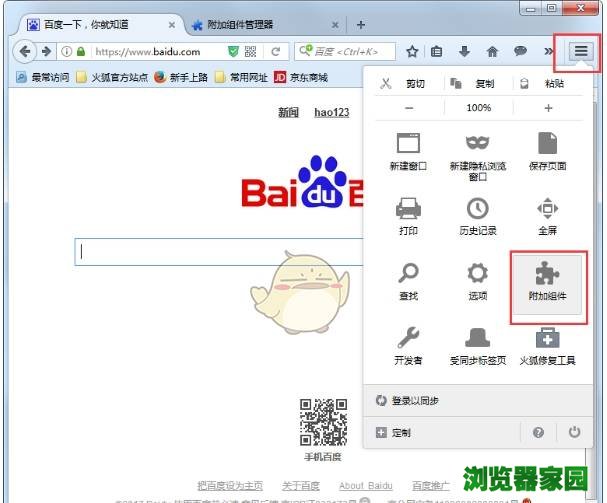Bookmark this page with star icon
607x503 pixels.
(412, 52)
